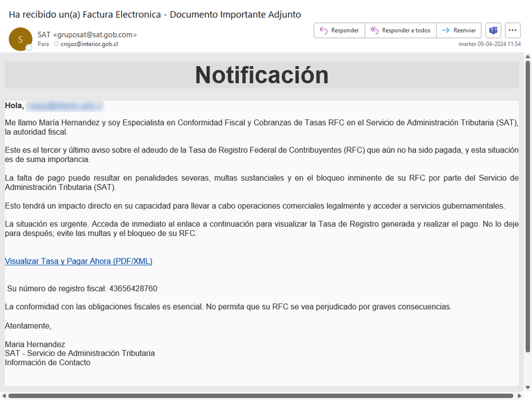Image resolution: width=532 pixels, height=400 pixels.
Task: Open the Microsoft Teams share icon
Action: click(493, 31)
